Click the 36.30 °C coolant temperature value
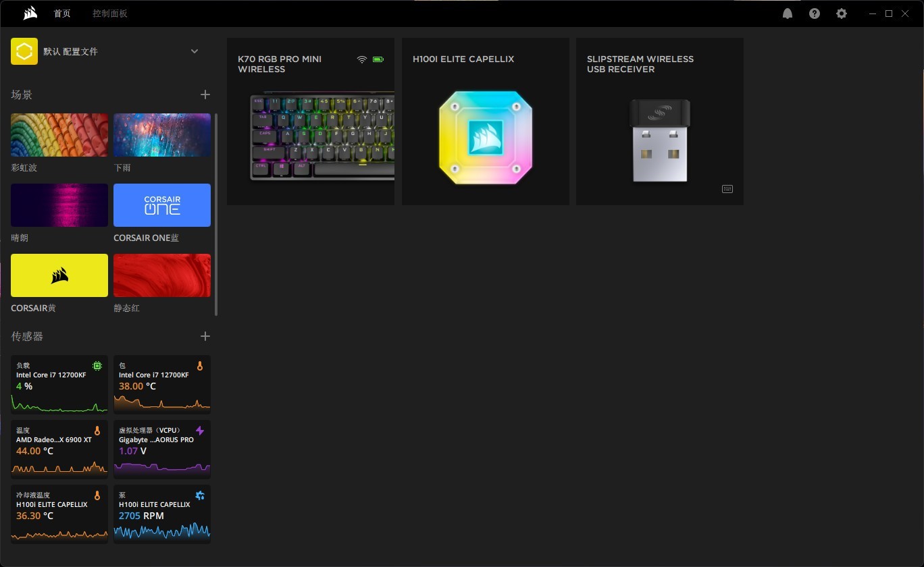This screenshot has width=924, height=567. pos(35,516)
